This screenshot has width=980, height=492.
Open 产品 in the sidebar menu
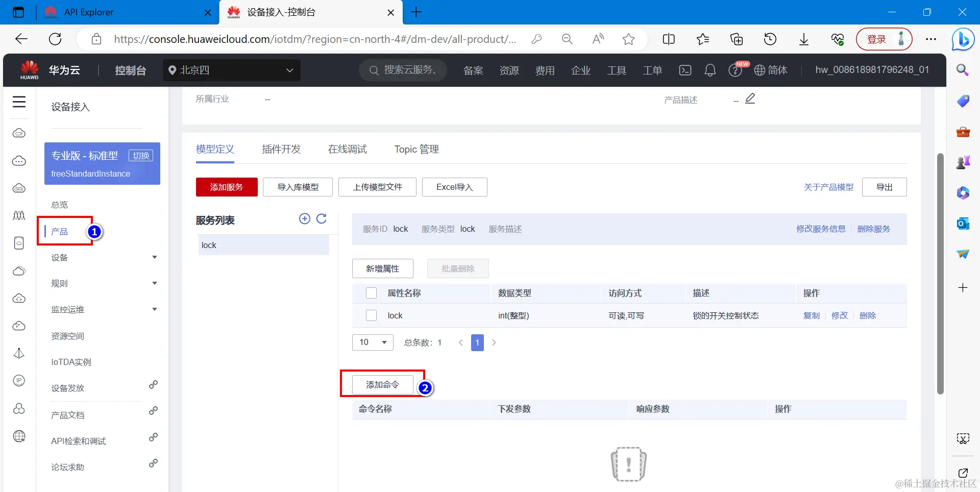59,232
